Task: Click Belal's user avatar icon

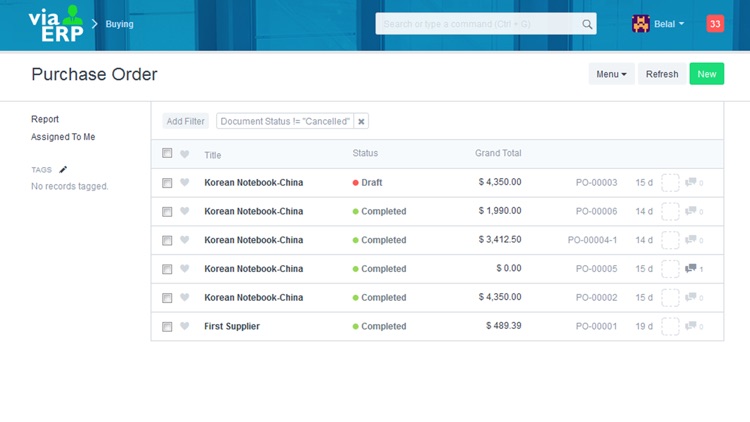Action: tap(640, 23)
